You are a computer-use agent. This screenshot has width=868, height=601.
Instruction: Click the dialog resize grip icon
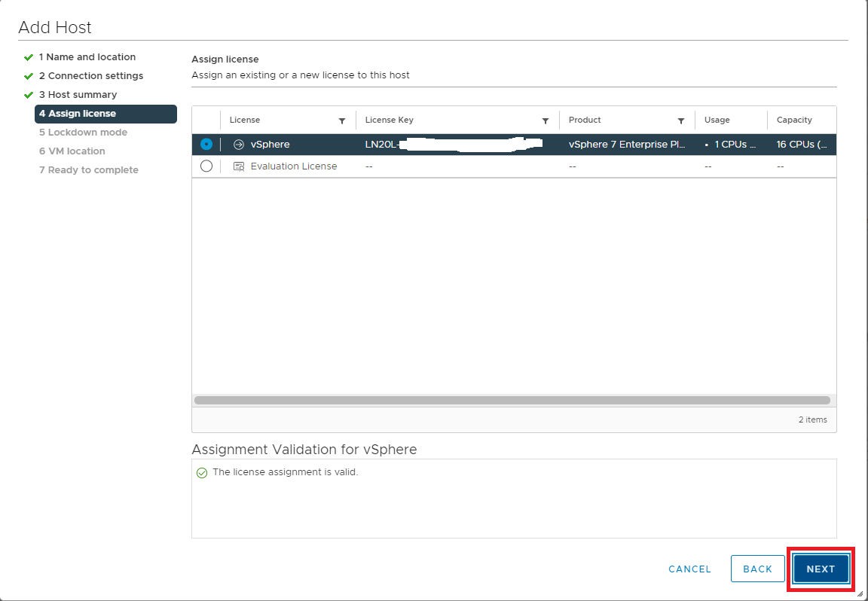tap(860, 593)
